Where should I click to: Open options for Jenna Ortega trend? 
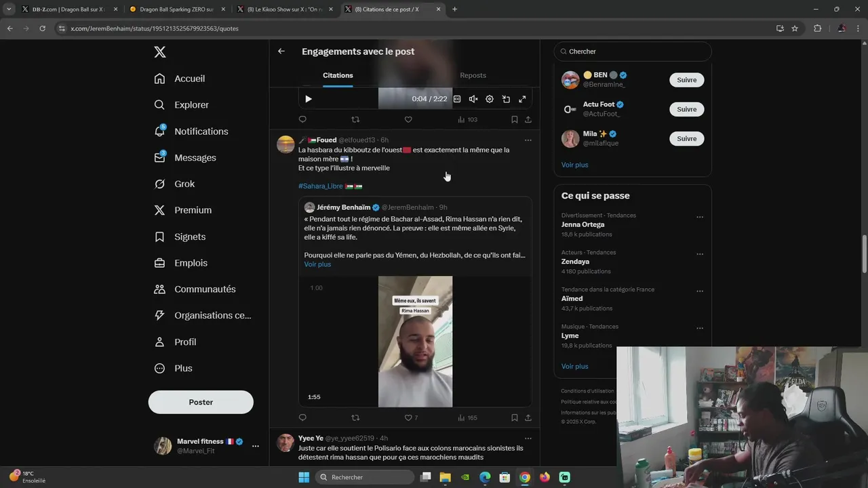[x=700, y=218]
